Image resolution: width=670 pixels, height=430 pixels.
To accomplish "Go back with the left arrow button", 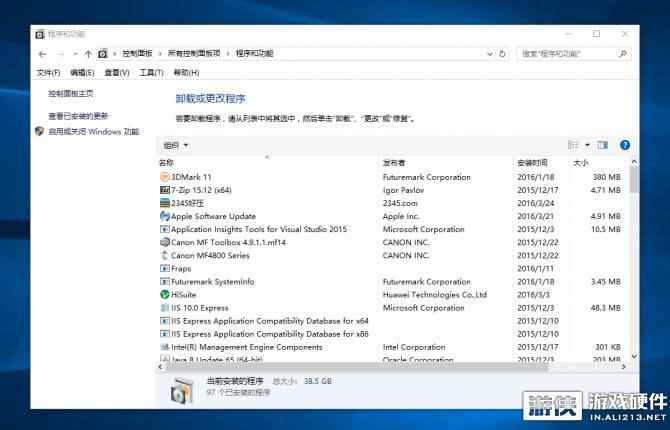I will [42, 54].
